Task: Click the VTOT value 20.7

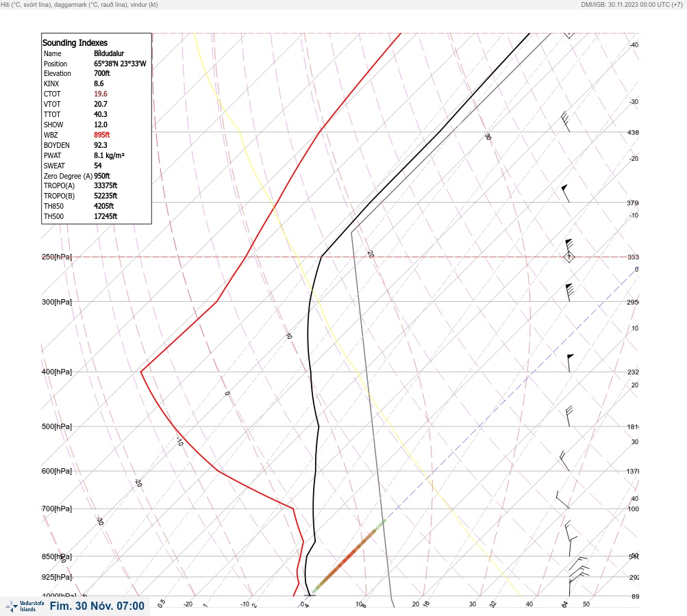Action: (101, 104)
